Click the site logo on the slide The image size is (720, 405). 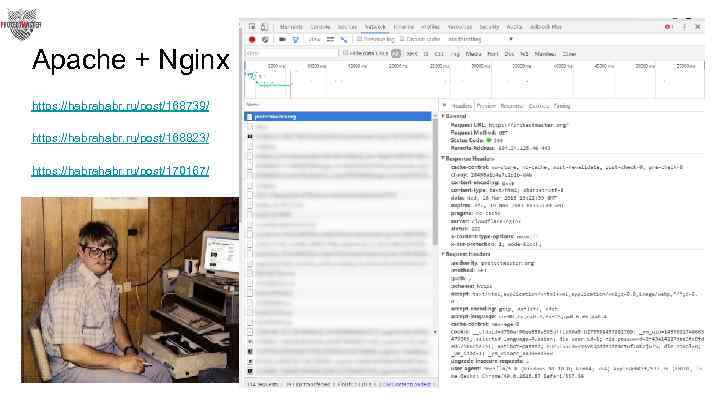click(x=21, y=24)
